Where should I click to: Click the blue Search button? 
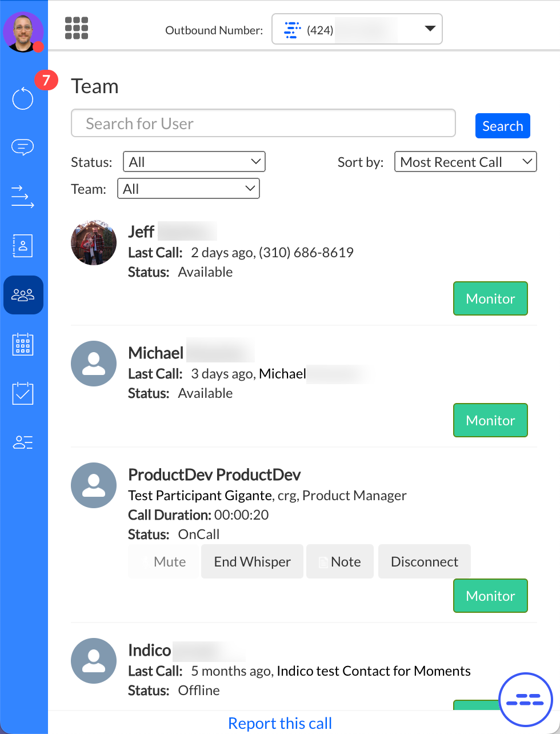click(502, 126)
